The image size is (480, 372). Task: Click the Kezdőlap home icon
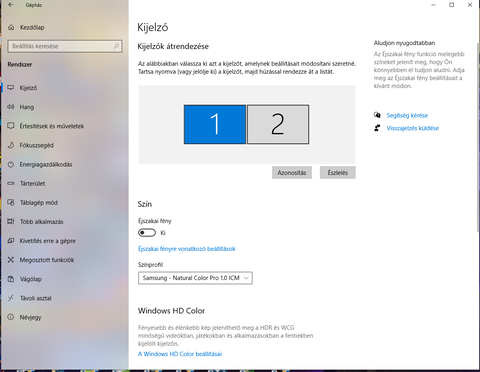pos(11,27)
